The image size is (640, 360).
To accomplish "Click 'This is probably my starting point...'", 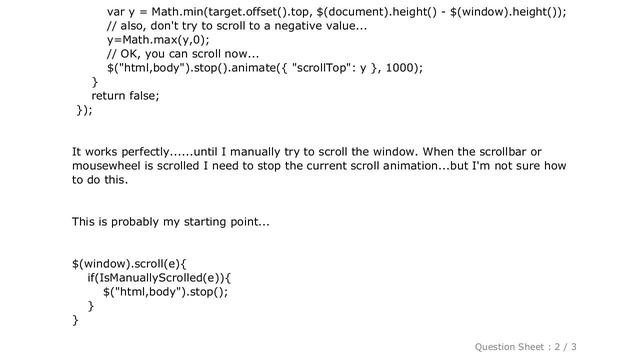I will pyautogui.click(x=171, y=222).
